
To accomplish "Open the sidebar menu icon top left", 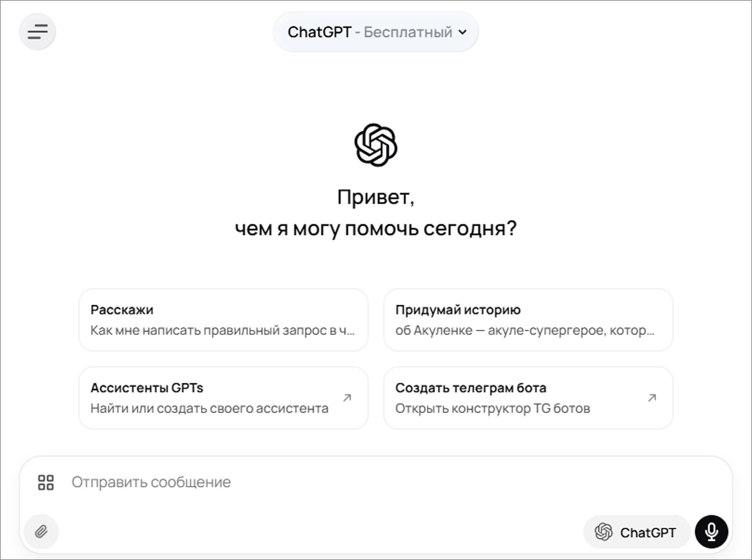I will pyautogui.click(x=38, y=31).
